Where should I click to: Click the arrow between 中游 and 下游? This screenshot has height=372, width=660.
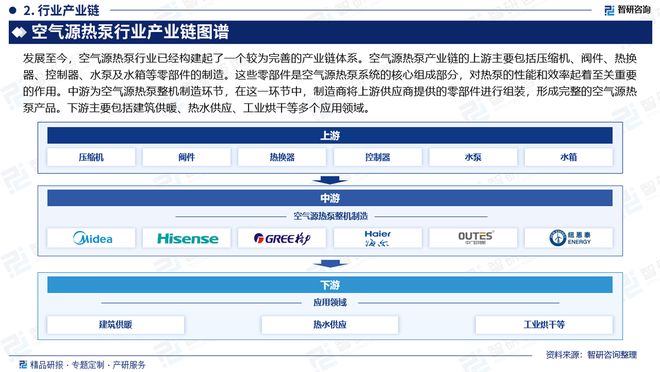(330, 264)
